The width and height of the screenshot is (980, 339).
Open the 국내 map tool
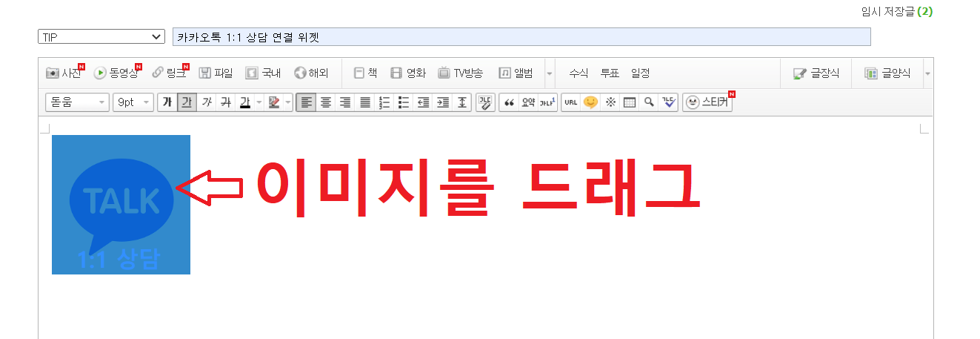pos(263,73)
